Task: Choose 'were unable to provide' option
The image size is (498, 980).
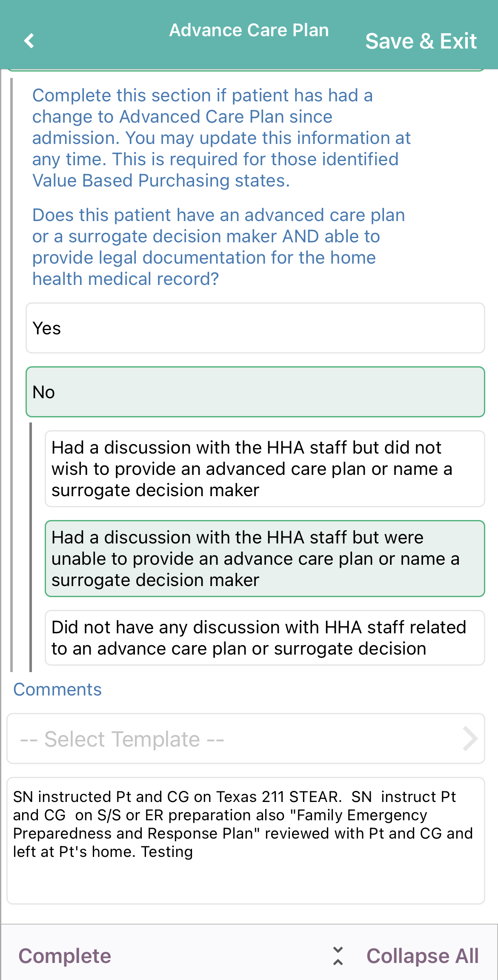Action: [265, 558]
